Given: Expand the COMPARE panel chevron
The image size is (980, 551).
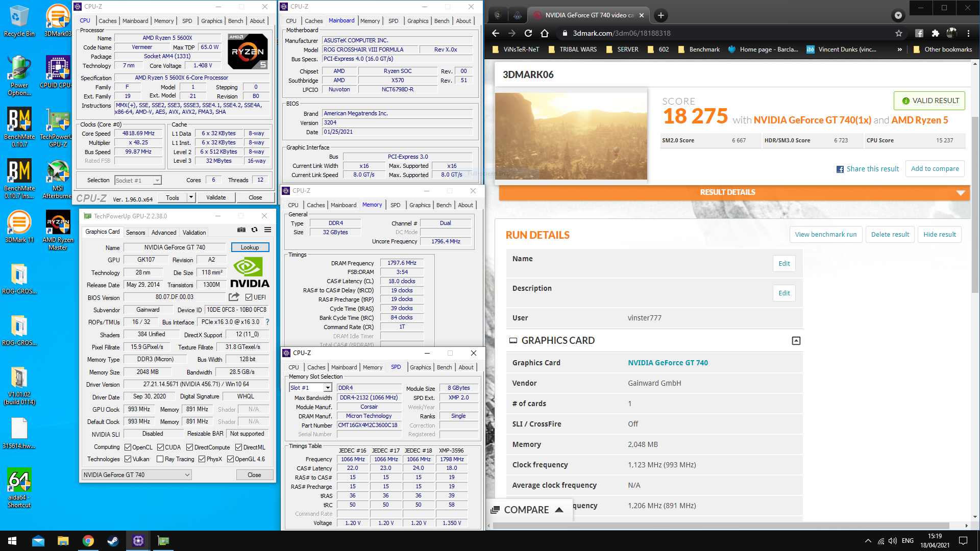Looking at the screenshot, I should (559, 510).
